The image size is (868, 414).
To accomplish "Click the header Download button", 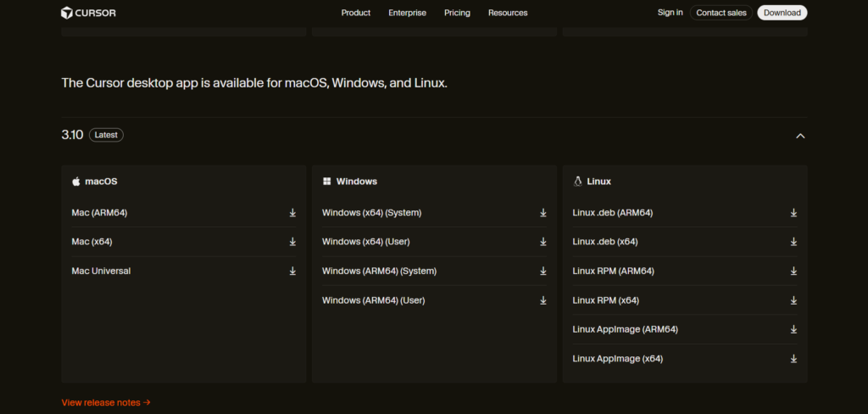I will (x=782, y=13).
